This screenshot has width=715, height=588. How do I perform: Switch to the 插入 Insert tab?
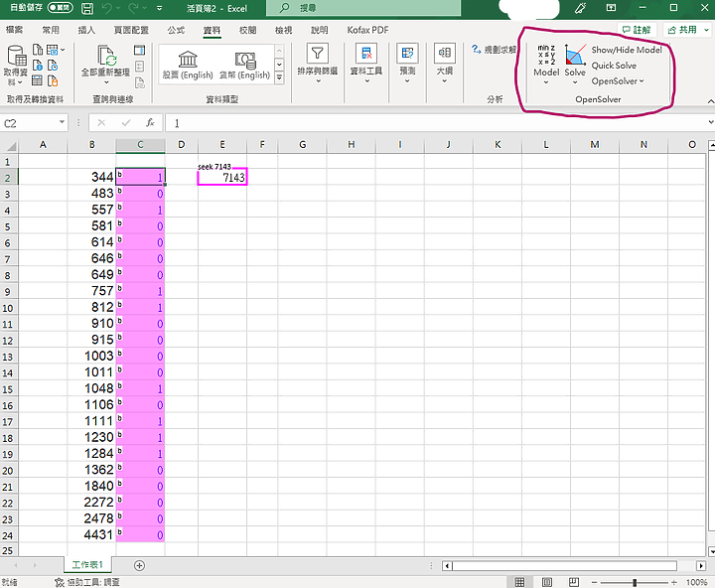pyautogui.click(x=86, y=30)
